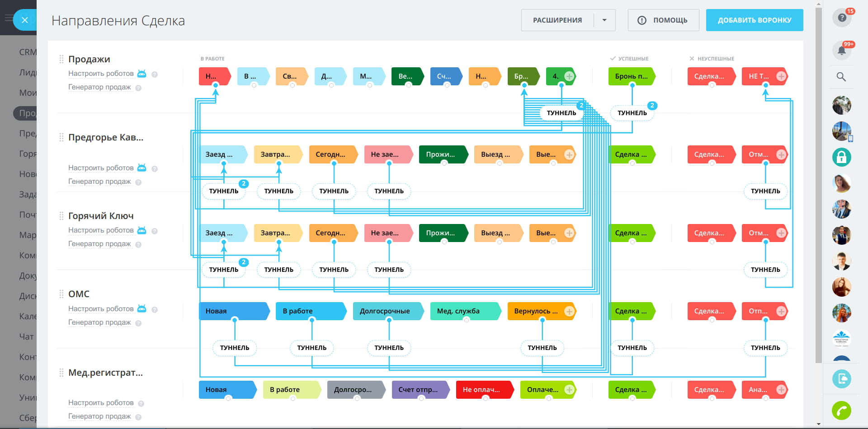Open the Чат item in left menu
The height and width of the screenshot is (429, 868).
pos(26,337)
